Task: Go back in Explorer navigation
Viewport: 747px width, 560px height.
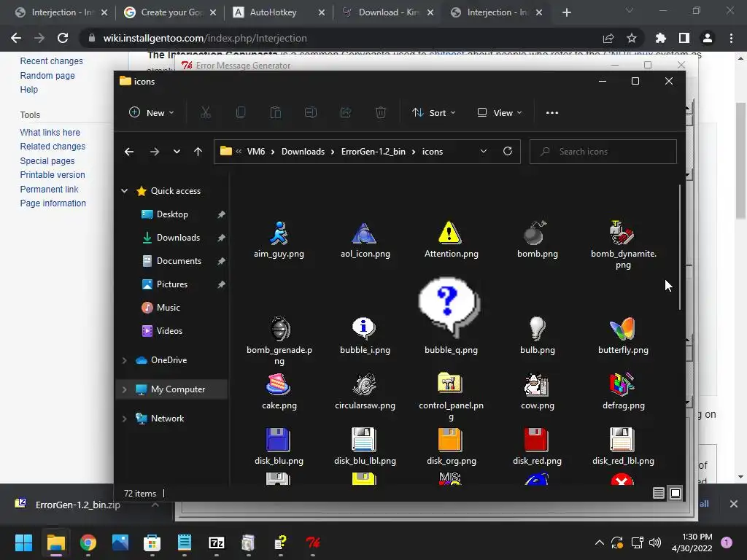Action: click(x=129, y=152)
